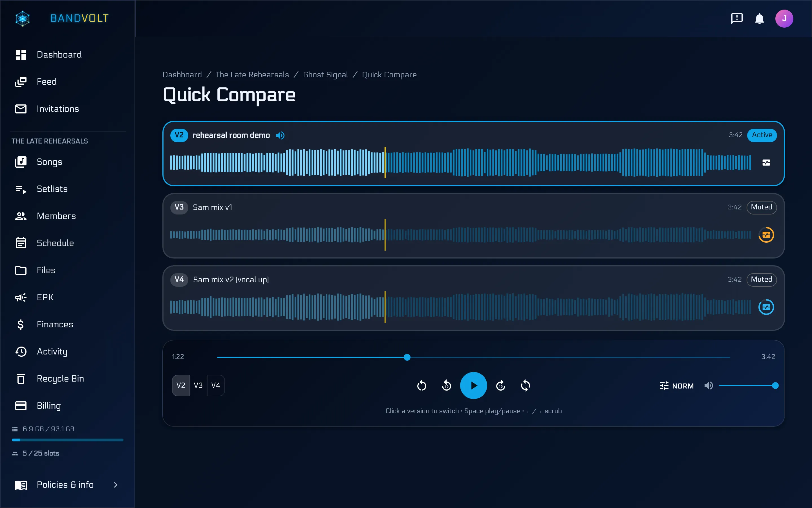Viewport: 812px width, 508px height.
Task: Click Muted badge on Sam mix v1
Action: pyautogui.click(x=761, y=207)
